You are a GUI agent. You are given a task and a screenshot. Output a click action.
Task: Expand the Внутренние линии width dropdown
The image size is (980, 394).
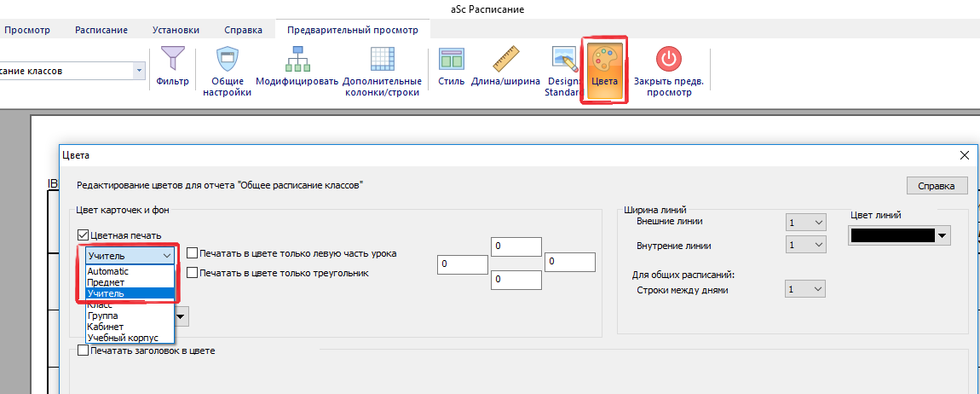pos(806,245)
